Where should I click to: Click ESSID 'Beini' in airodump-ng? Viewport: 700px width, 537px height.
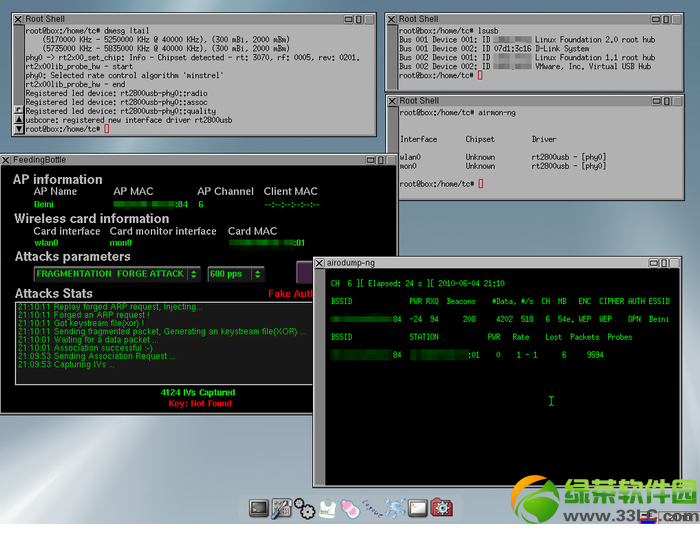pos(658,319)
